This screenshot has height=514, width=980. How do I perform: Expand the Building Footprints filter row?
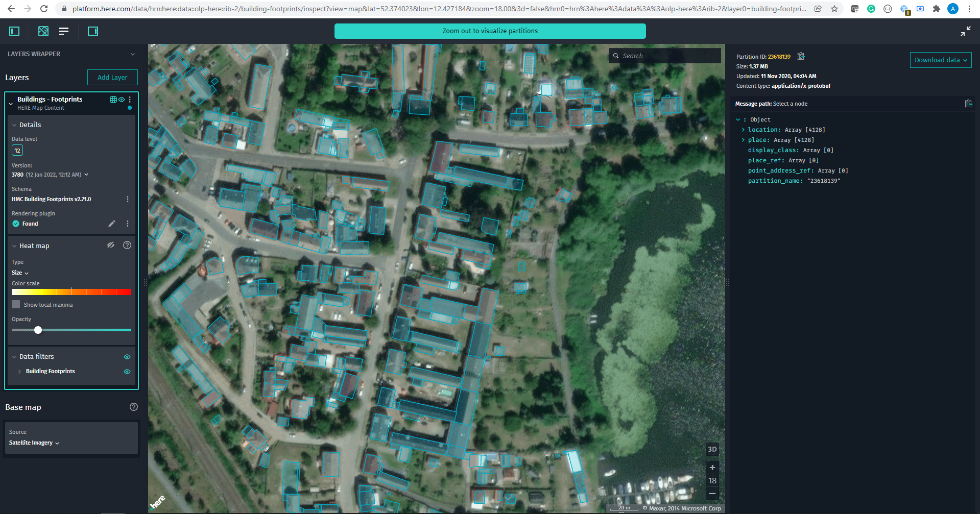(19, 372)
